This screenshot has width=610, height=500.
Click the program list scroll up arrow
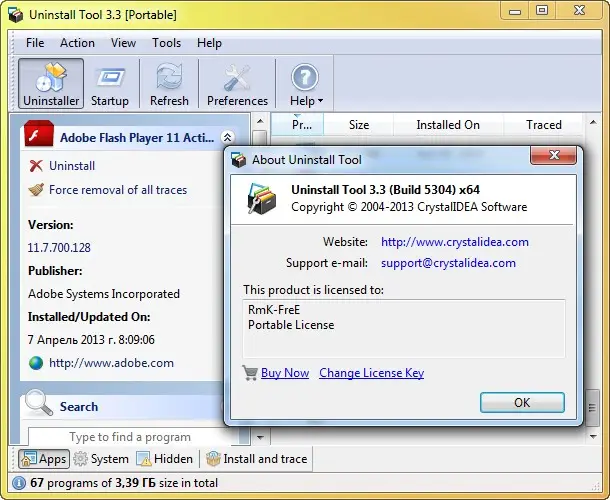pos(593,123)
